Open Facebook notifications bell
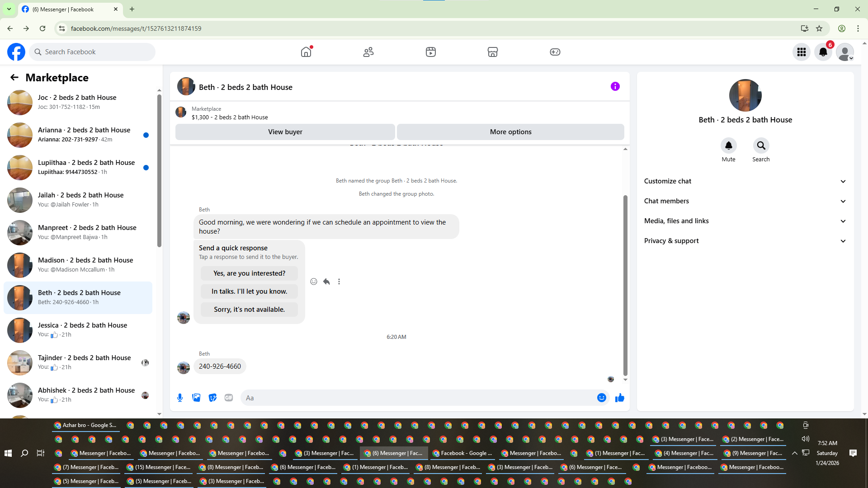Image resolution: width=868 pixels, height=488 pixels. 823,52
